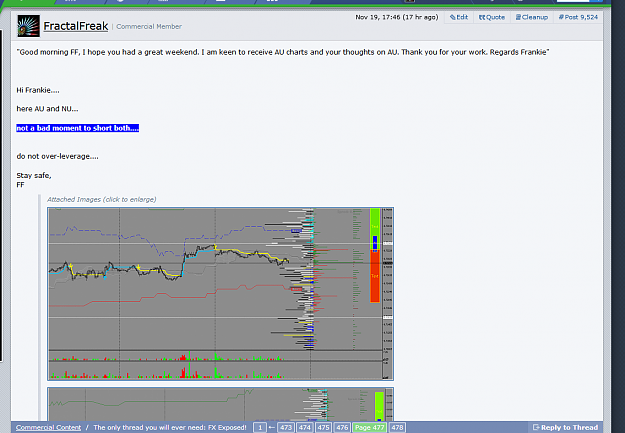
Task: Click the quoted 'Good morning FF' message line
Action: (283, 52)
